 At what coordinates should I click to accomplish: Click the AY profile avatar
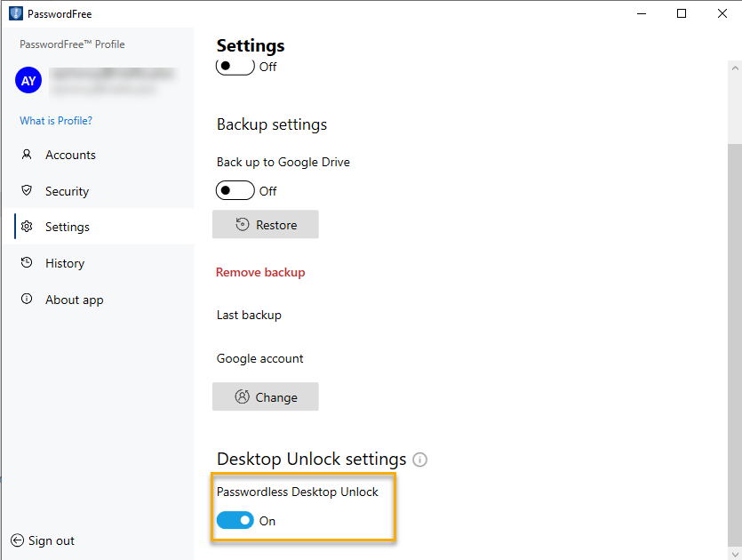(x=28, y=81)
